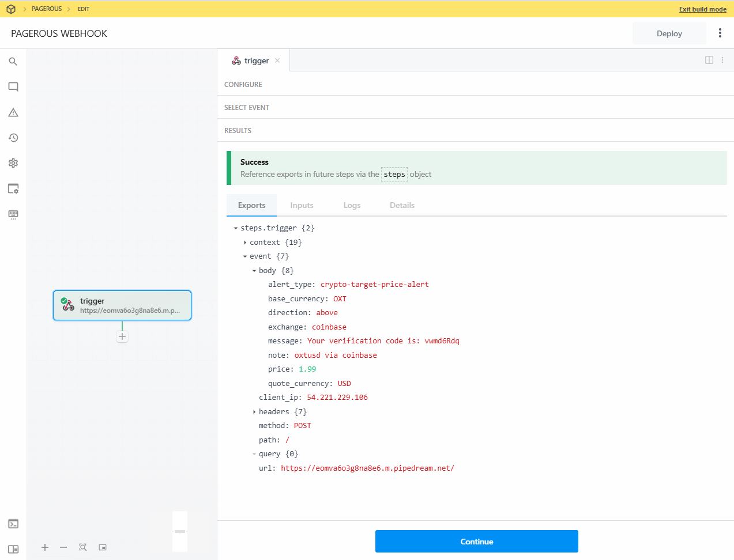The width and height of the screenshot is (734, 560).
Task: Open the Inputs tab
Action: click(x=302, y=205)
